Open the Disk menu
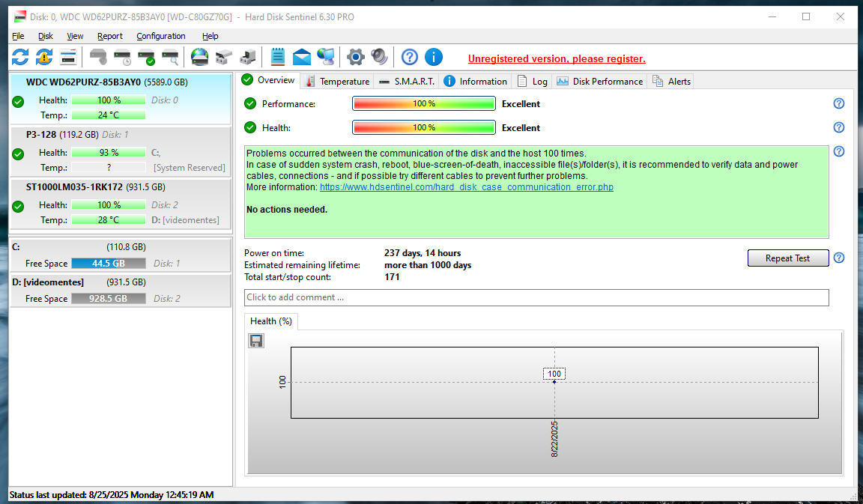The width and height of the screenshot is (863, 504). pyautogui.click(x=46, y=36)
